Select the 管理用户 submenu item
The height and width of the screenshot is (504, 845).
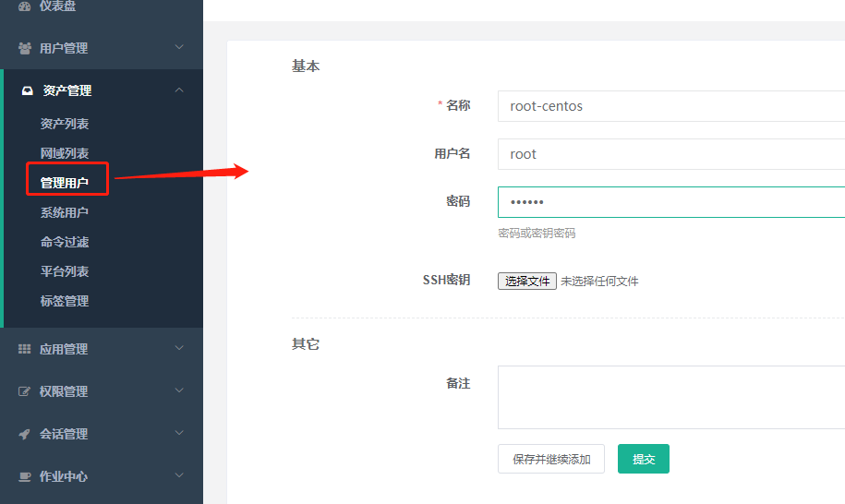click(x=65, y=183)
